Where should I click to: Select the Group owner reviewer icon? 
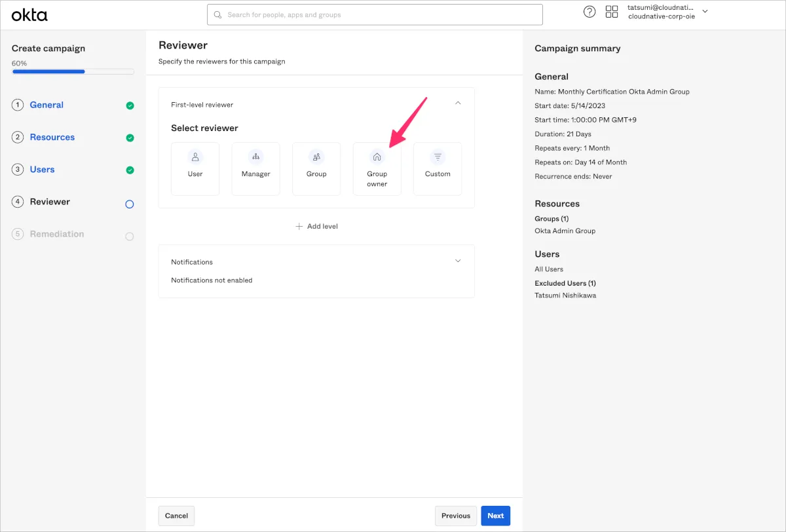(377, 157)
